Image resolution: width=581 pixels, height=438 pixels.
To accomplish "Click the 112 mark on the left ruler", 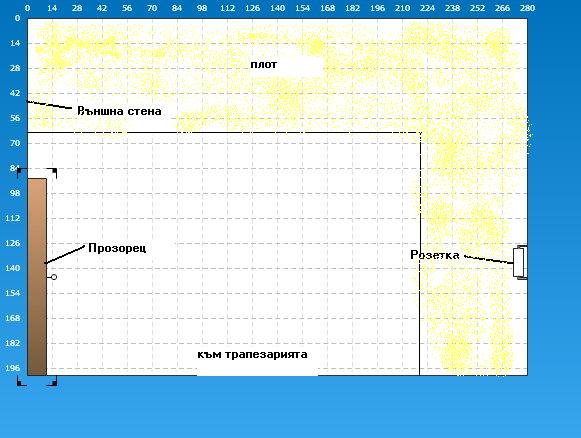I will [x=13, y=218].
